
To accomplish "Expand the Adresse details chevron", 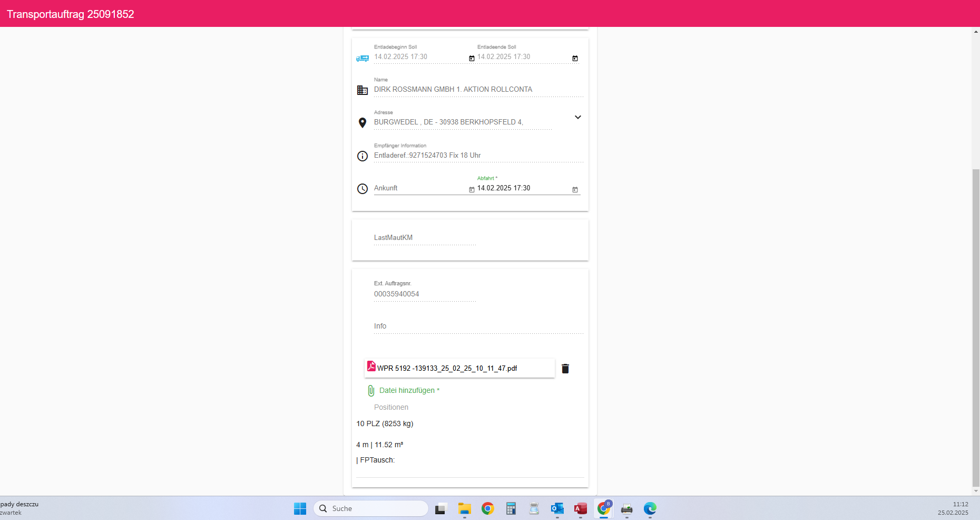I will pos(578,117).
